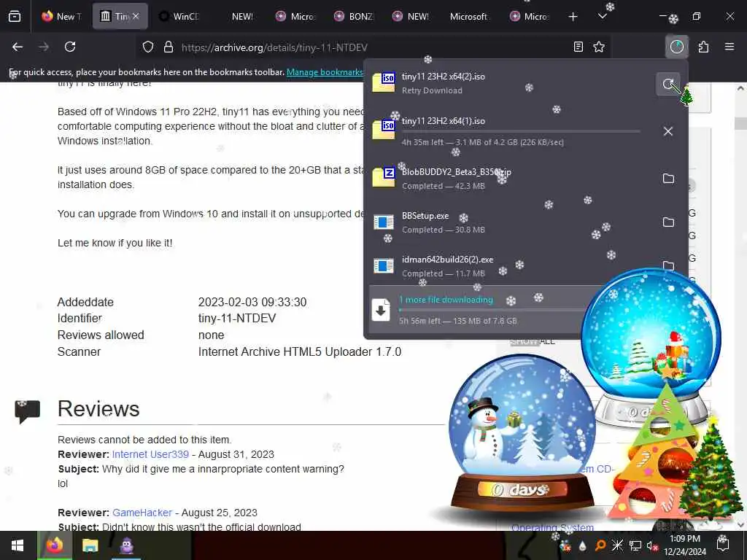Screen dimensions: 747x560
Task: Click the idman642build26(2).exe file icon
Action: (384, 265)
